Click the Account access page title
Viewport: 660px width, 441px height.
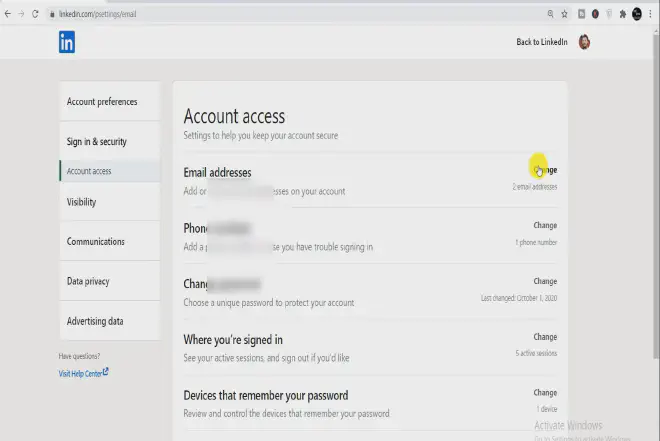coord(234,116)
